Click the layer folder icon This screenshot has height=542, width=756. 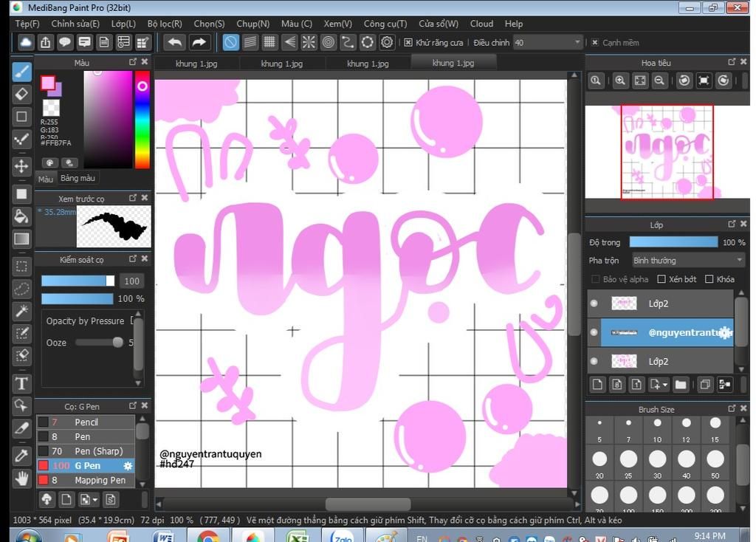tap(680, 384)
